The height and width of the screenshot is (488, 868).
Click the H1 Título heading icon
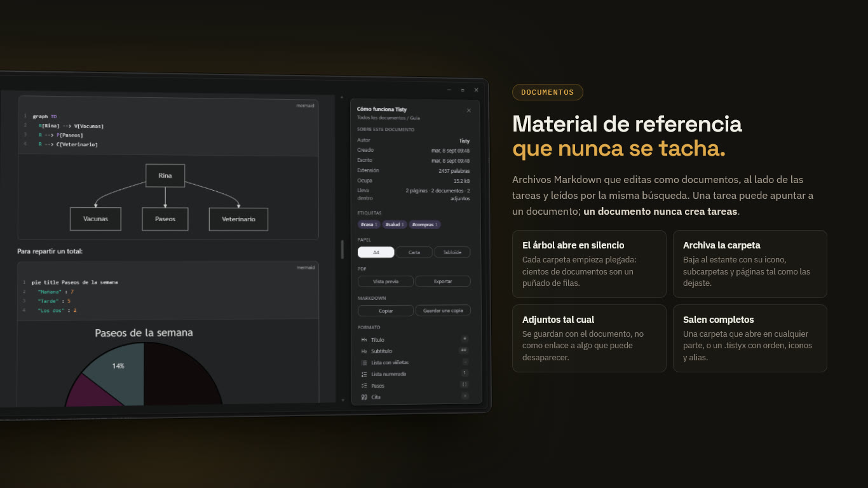364,340
